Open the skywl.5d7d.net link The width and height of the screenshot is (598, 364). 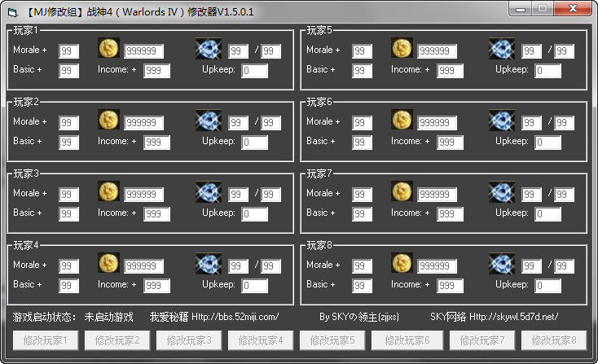pyautogui.click(x=513, y=317)
